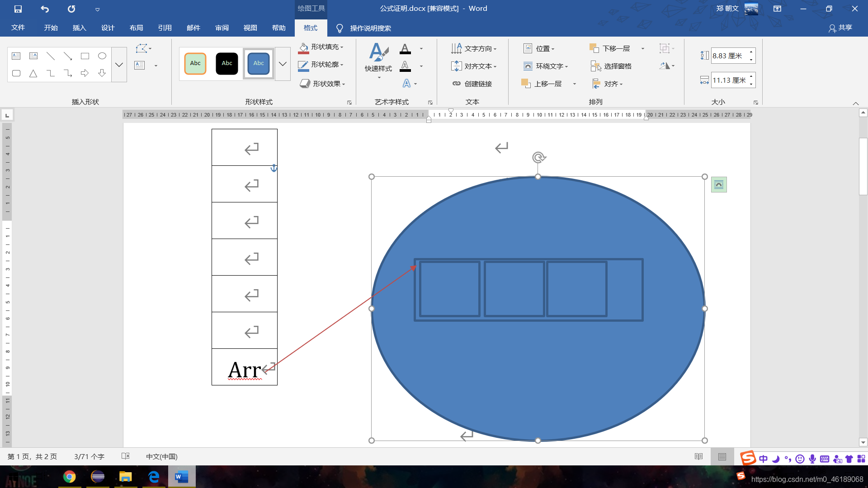This screenshot has height=488, width=868.
Task: Switch to read mode view
Action: click(698, 456)
